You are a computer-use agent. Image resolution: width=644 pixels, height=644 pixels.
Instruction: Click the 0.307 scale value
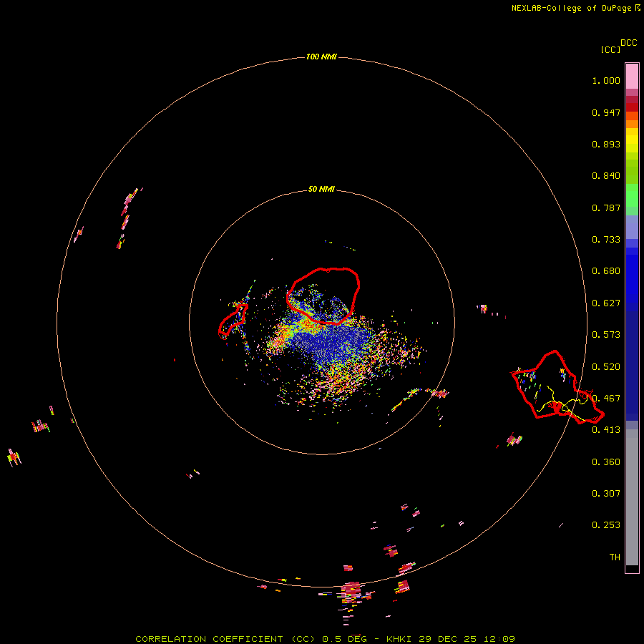tap(606, 494)
